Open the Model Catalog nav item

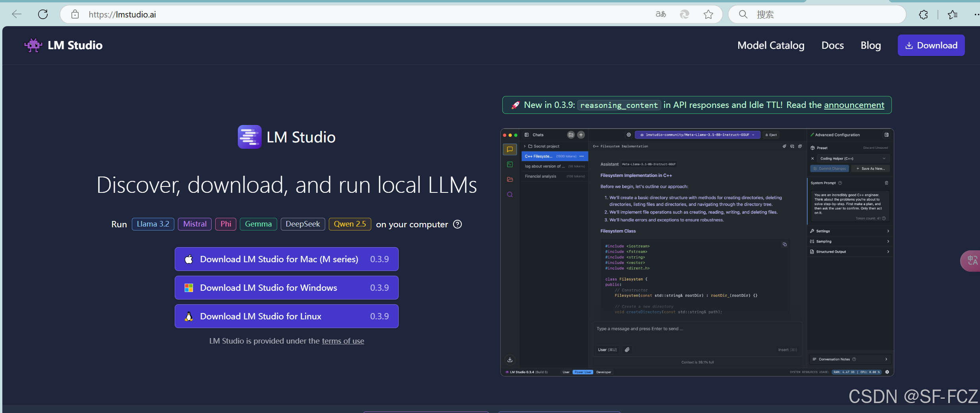click(x=771, y=45)
